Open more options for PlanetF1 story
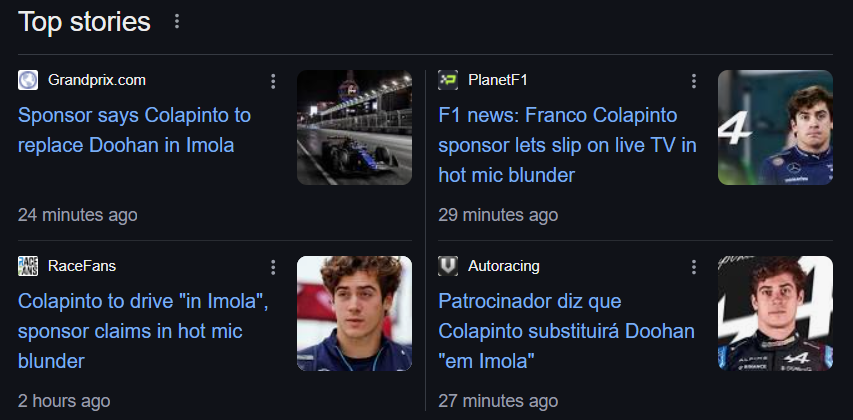Screen dimensions: 853x420 693,81
